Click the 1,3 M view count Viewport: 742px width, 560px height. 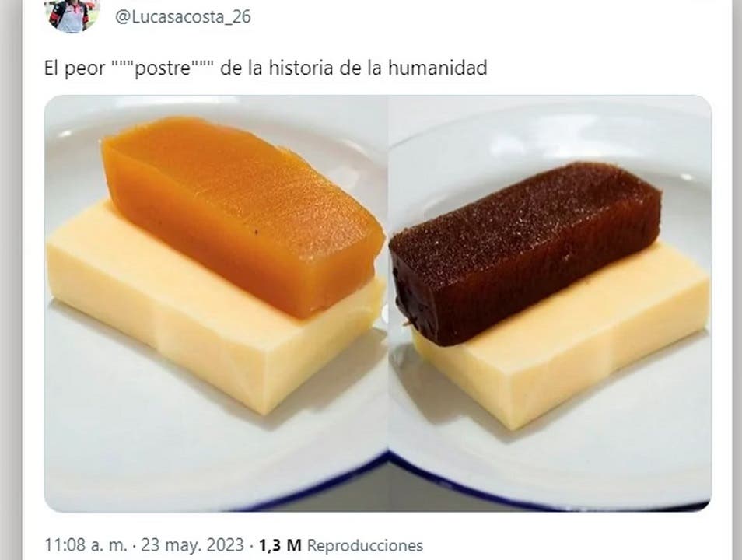click(x=280, y=545)
